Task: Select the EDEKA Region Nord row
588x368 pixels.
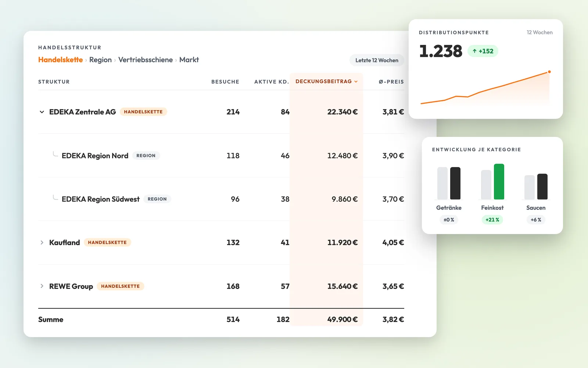Action: pos(221,156)
